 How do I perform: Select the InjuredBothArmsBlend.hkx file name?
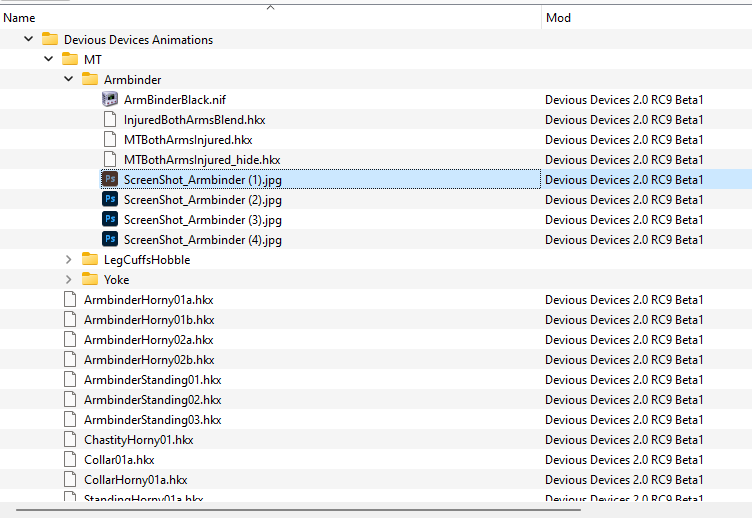(195, 120)
